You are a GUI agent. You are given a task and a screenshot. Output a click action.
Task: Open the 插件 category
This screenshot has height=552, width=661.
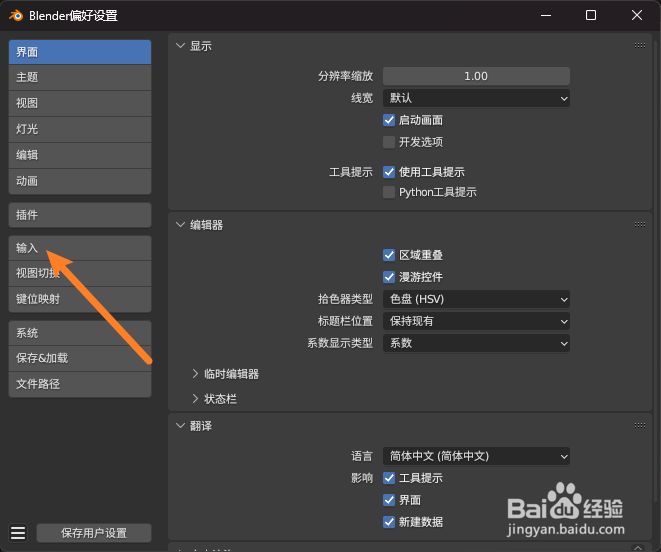(80, 215)
